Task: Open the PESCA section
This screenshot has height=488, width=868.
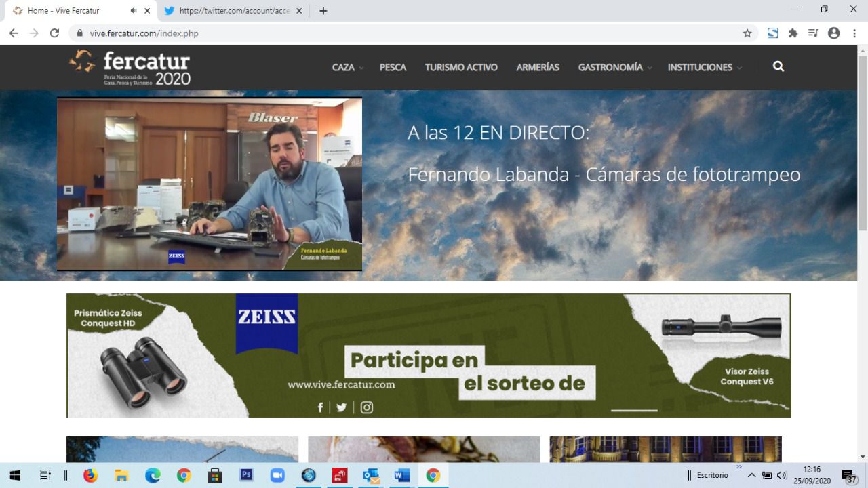Action: 393,67
